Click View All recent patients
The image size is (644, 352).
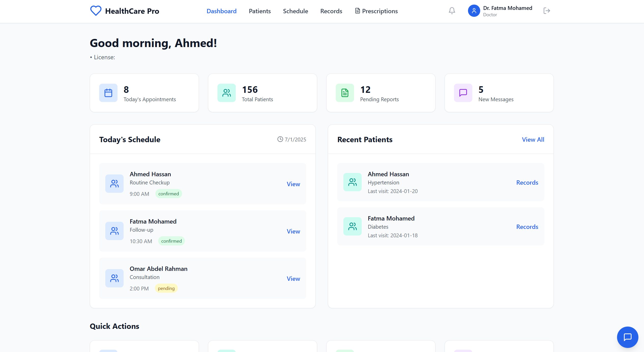coord(533,139)
